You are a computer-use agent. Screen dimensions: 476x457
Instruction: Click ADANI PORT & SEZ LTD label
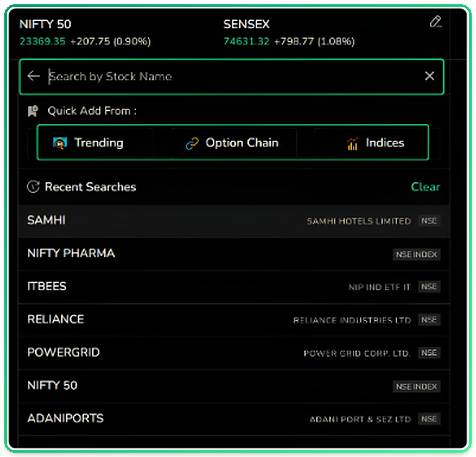tap(360, 419)
